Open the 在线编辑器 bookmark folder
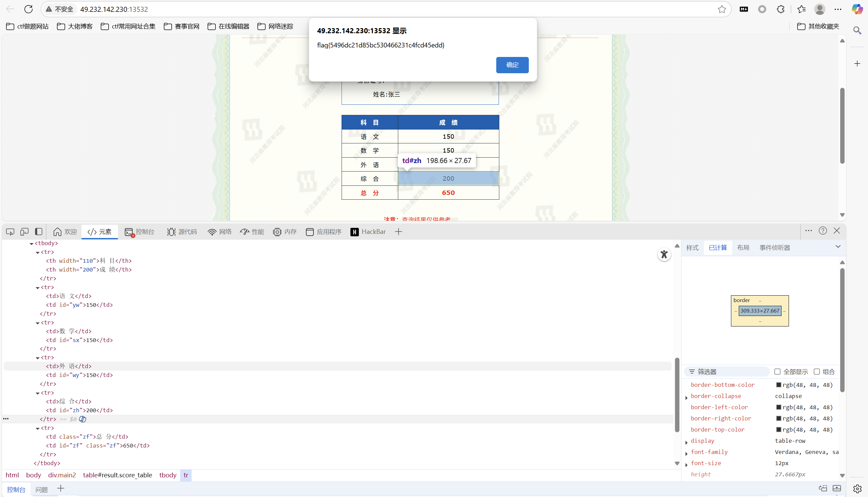Screen dimensions: 868x497 (x=228, y=26)
